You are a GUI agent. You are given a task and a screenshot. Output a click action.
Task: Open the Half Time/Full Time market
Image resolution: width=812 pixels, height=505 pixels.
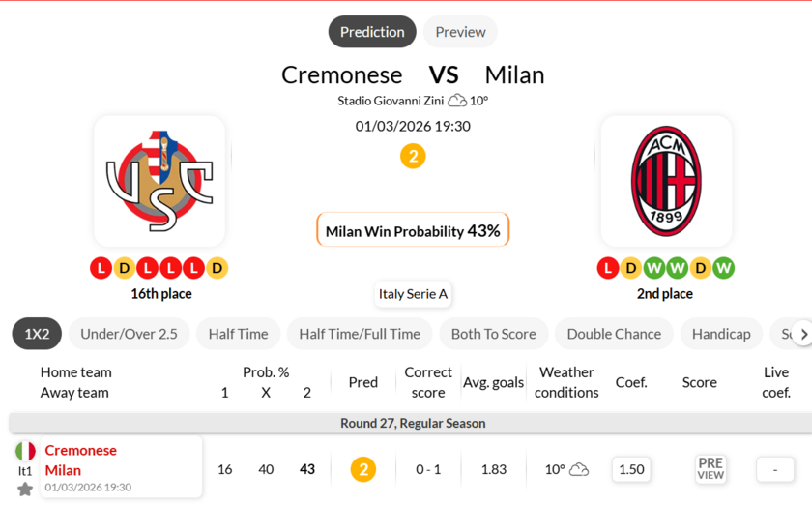pos(360,334)
